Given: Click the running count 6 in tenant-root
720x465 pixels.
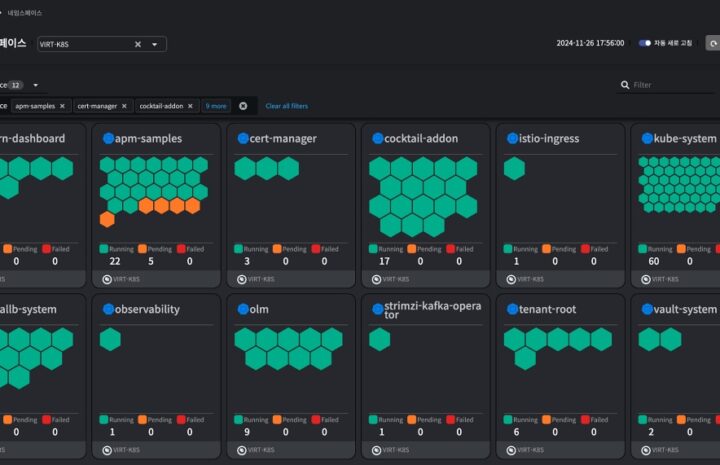Looking at the screenshot, I should click(517, 432).
